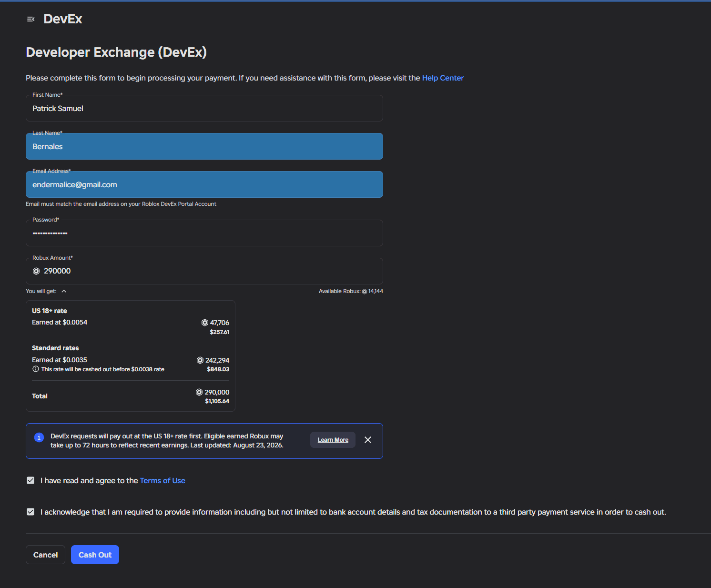The height and width of the screenshot is (588, 711).
Task: Click the Robux icon next to 47,706
Action: pyautogui.click(x=205, y=323)
